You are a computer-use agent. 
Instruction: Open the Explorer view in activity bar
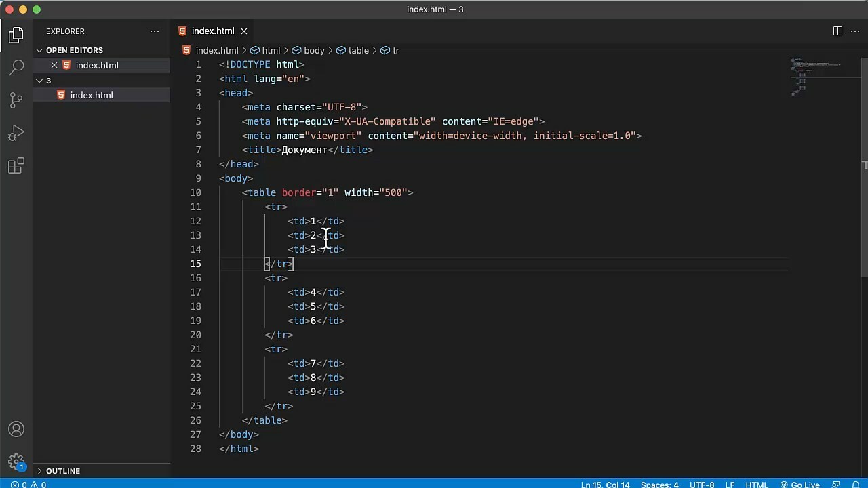coord(16,35)
